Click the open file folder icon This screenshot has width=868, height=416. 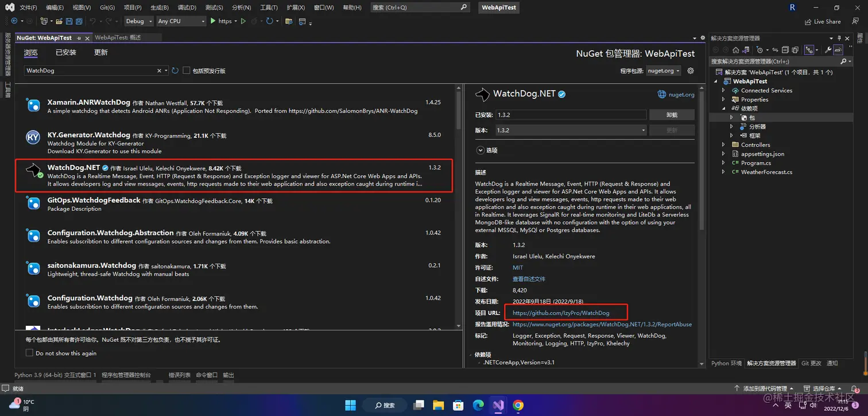59,21
